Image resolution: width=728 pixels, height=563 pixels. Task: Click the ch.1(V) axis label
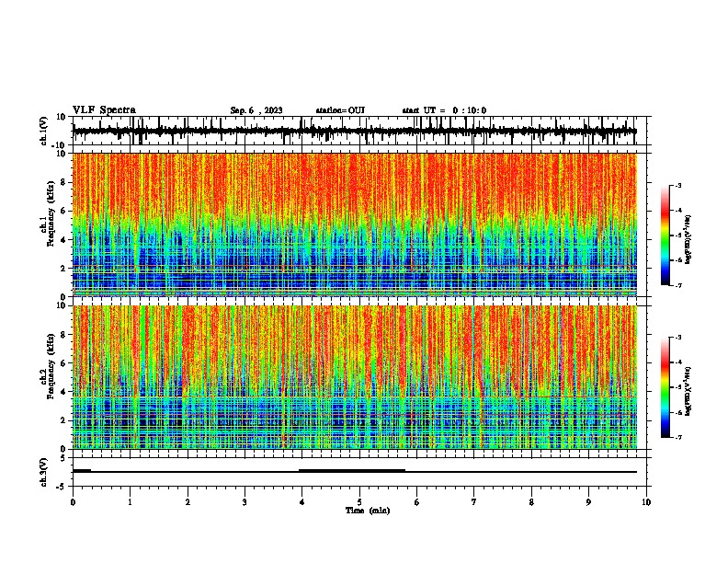tap(44, 131)
